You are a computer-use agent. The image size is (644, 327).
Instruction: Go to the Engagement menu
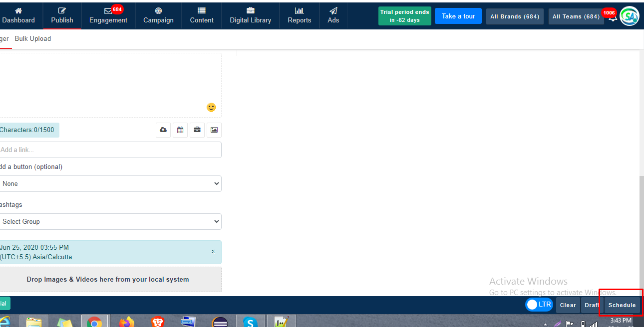pos(108,16)
